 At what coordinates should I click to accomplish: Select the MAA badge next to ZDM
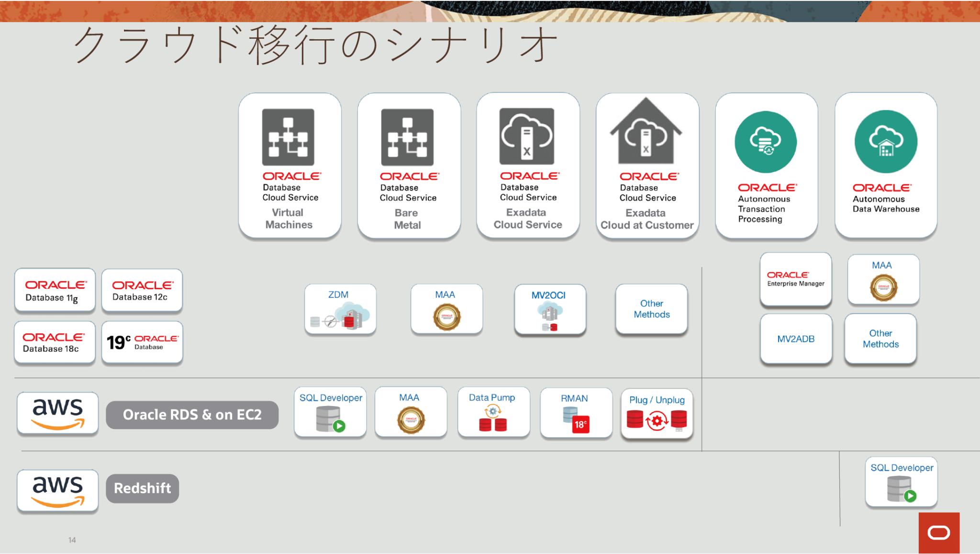(x=446, y=309)
